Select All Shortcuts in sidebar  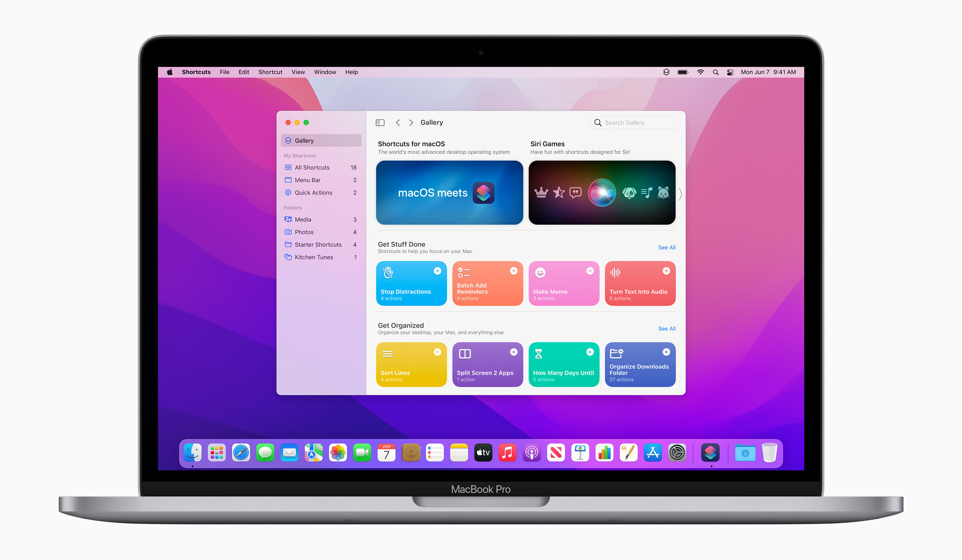(x=312, y=167)
